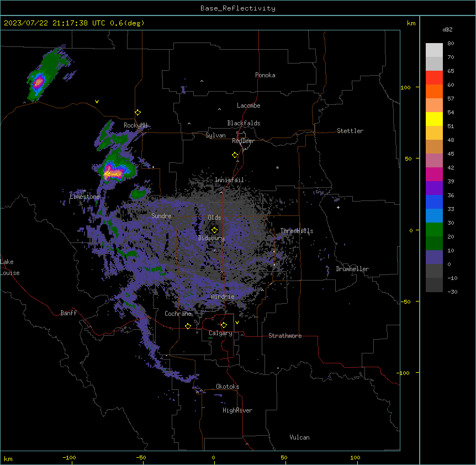
Task: Click the bright green 20-30 dBZ swatch
Action: [x=434, y=230]
